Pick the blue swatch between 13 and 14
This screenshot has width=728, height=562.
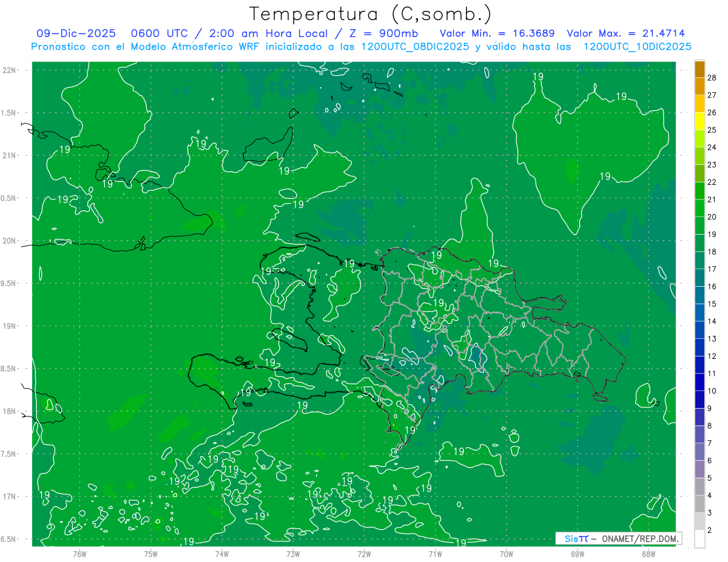700,330
